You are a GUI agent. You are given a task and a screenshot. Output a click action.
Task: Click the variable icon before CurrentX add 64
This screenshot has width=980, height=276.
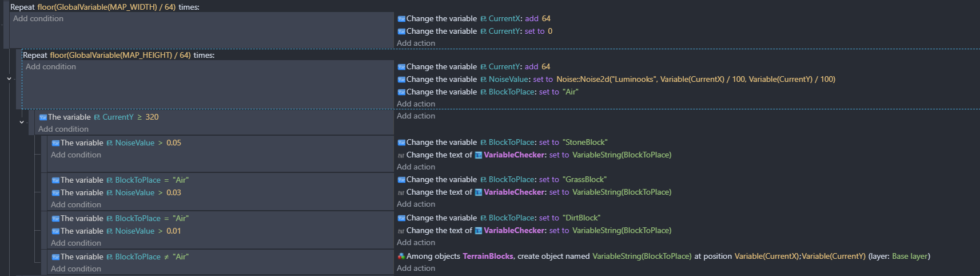click(x=401, y=19)
